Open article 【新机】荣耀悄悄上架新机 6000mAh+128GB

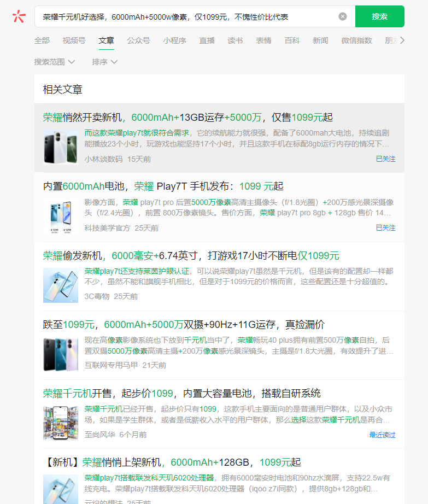click(x=172, y=462)
